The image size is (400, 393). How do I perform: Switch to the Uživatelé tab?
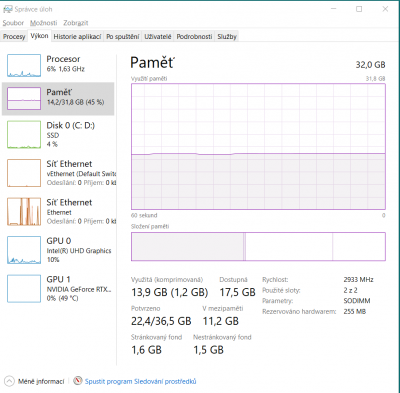click(158, 37)
